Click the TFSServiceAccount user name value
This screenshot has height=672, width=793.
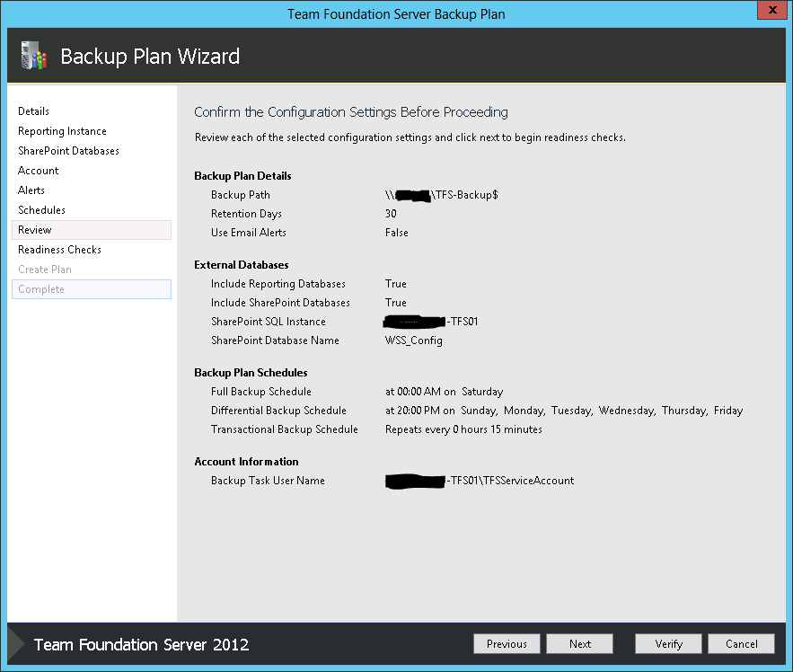coord(480,481)
